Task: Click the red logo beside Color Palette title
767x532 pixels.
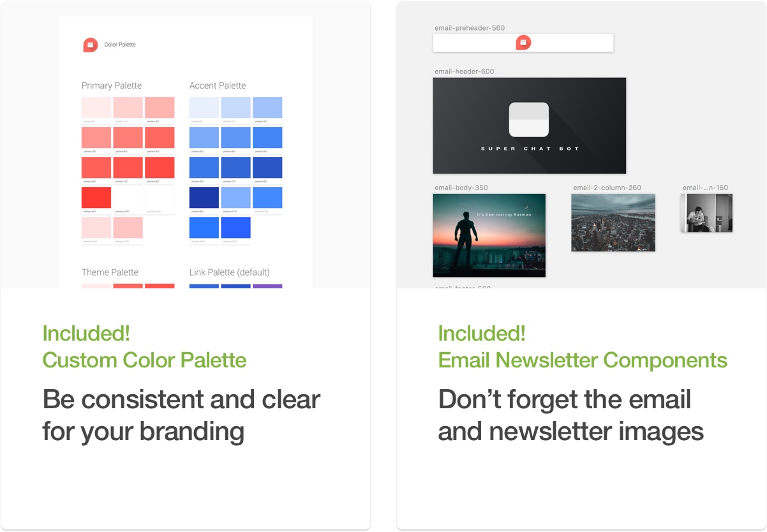Action: click(91, 45)
